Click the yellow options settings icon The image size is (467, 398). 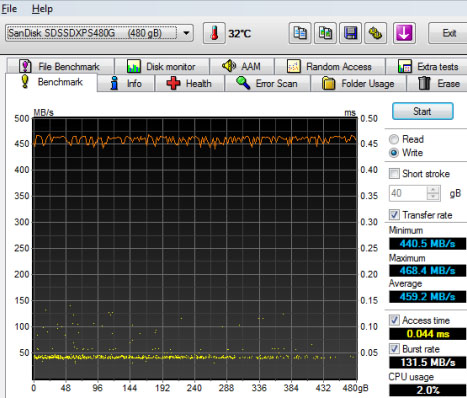376,33
